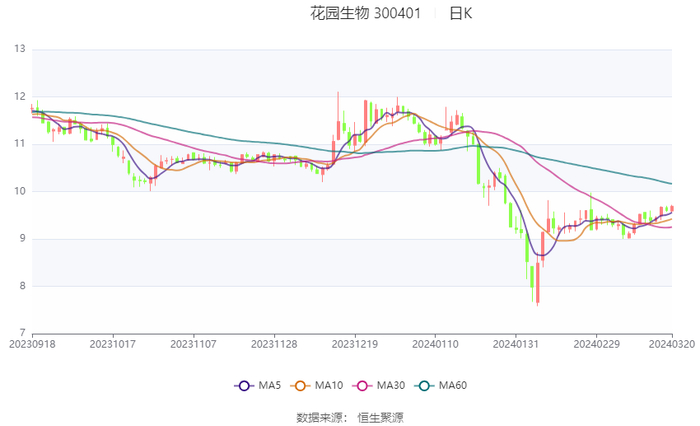Select the 20230918 date on the x-axis

(32, 343)
